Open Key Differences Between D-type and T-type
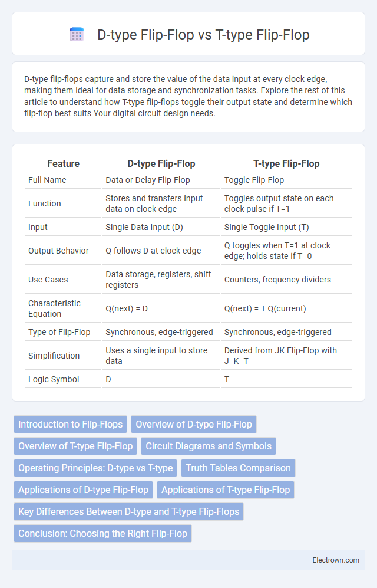Screen dimensions: 377x588 pyautogui.click(x=129, y=511)
